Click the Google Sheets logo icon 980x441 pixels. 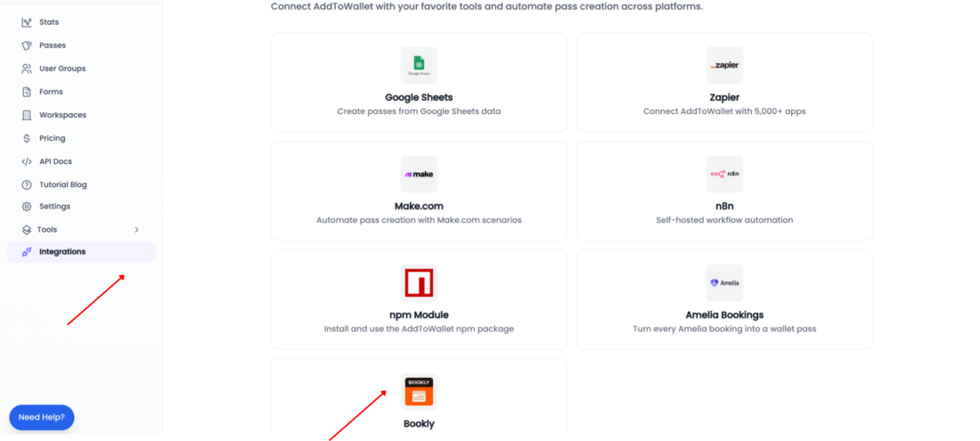pos(419,65)
